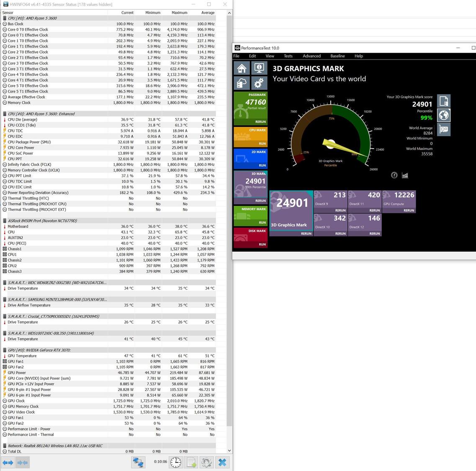
Task: Click the blue X close sensors icon
Action: [222, 463]
